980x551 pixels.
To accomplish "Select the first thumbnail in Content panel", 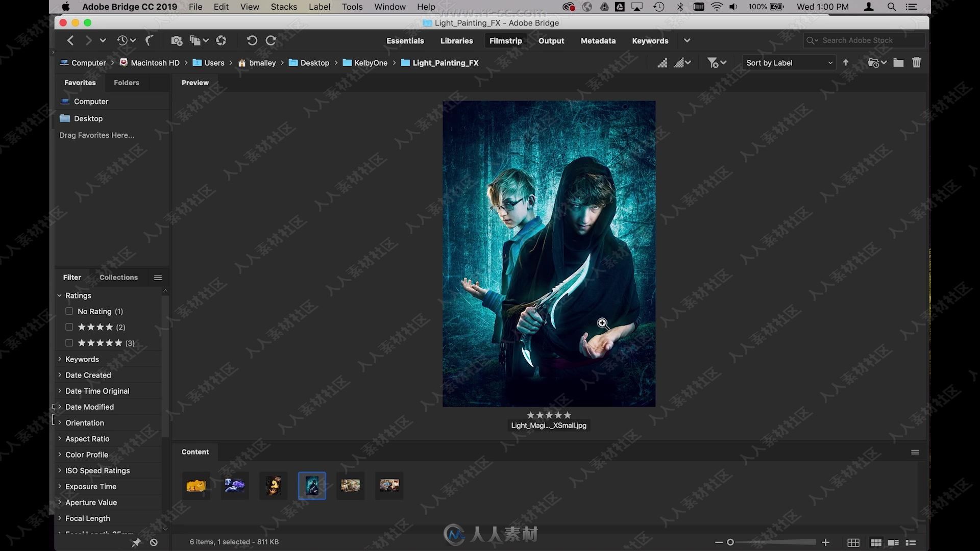I will (x=197, y=484).
